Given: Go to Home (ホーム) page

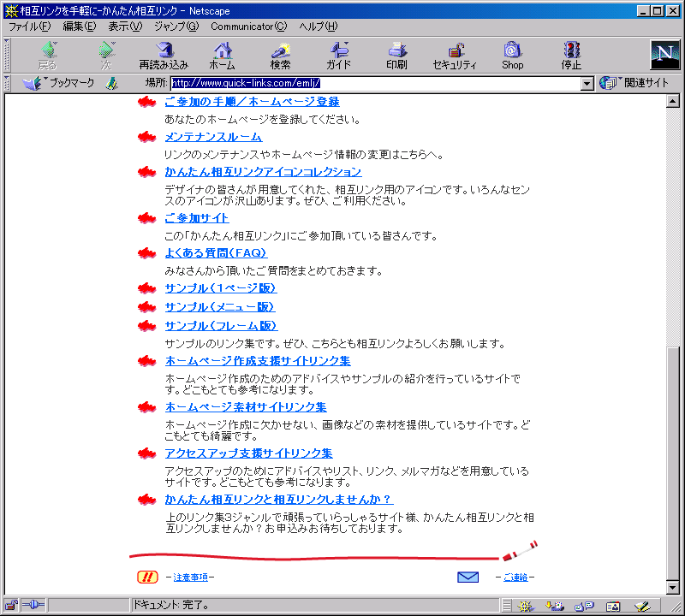Looking at the screenshot, I should tap(222, 56).
